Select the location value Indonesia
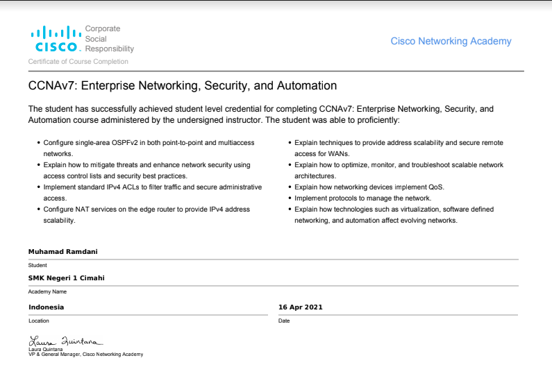The width and height of the screenshot is (552, 392). point(47,307)
